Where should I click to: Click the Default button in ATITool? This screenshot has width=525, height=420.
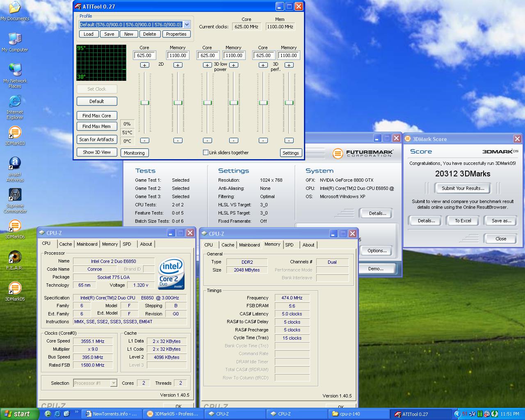97,101
